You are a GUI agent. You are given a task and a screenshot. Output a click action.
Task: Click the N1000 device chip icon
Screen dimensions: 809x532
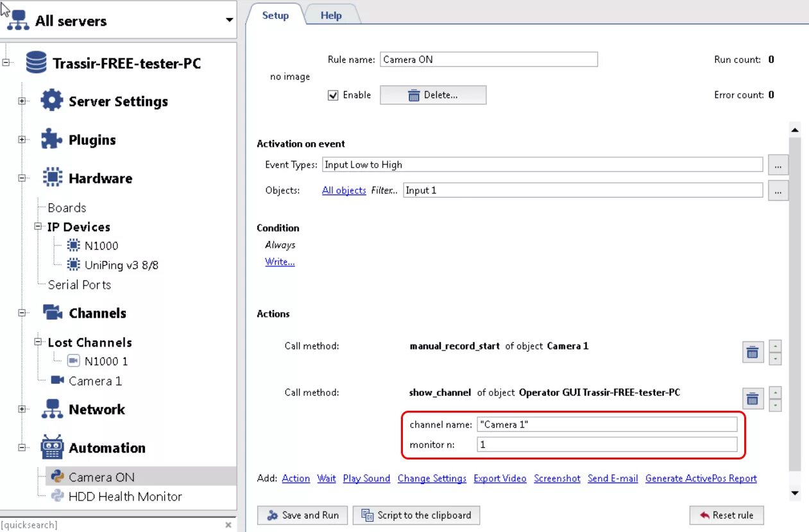click(73, 246)
